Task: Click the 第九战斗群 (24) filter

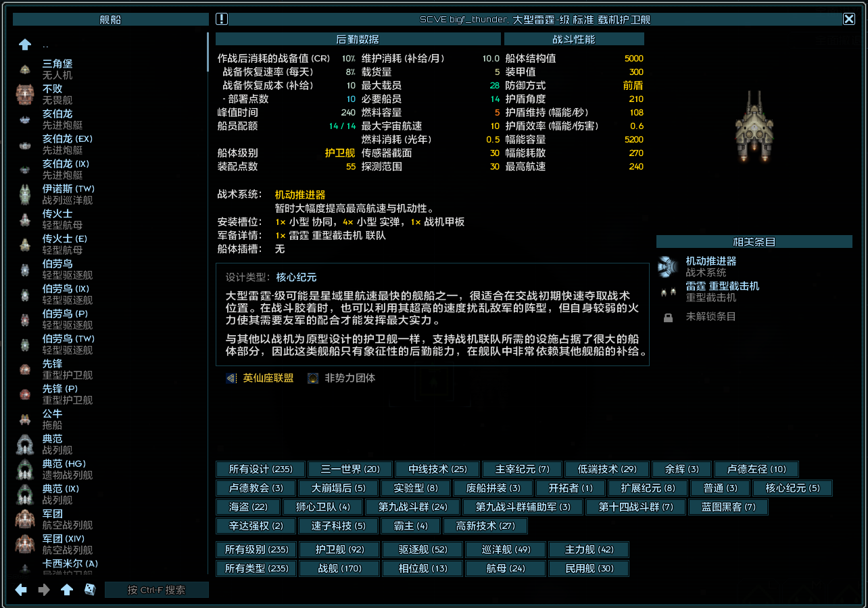Action: coord(413,507)
